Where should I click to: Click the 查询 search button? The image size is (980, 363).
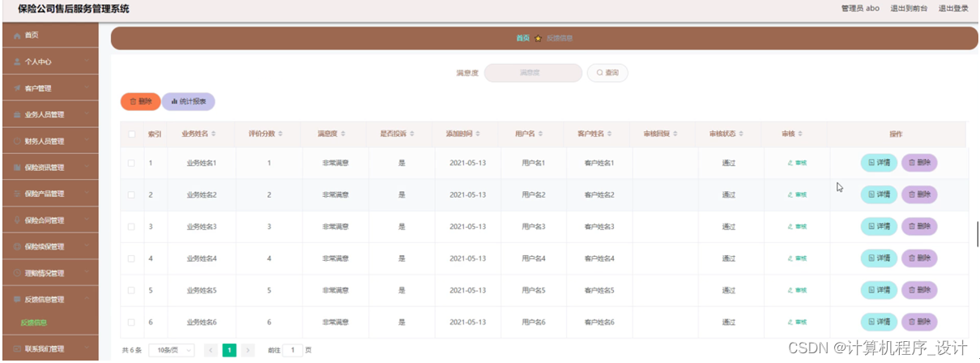(607, 73)
